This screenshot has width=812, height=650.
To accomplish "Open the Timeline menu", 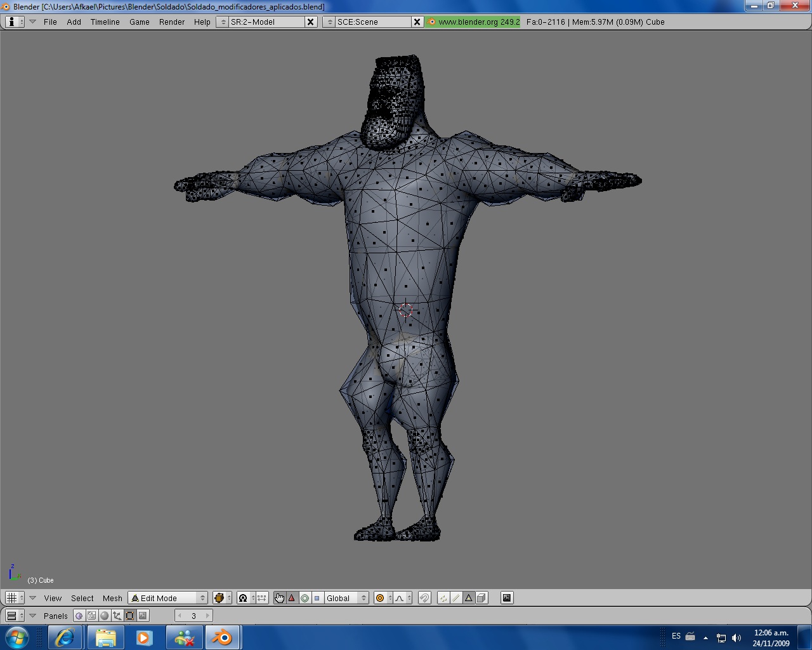I will pos(105,22).
